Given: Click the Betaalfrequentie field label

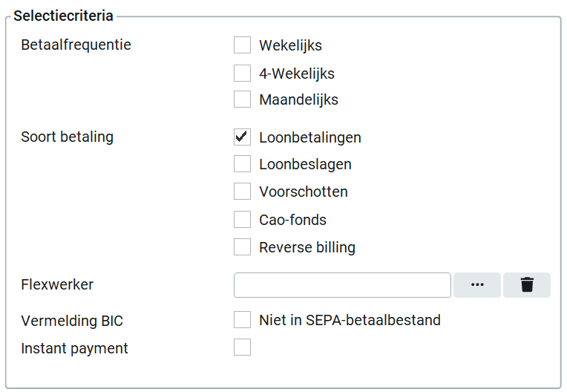Looking at the screenshot, I should tap(76, 45).
